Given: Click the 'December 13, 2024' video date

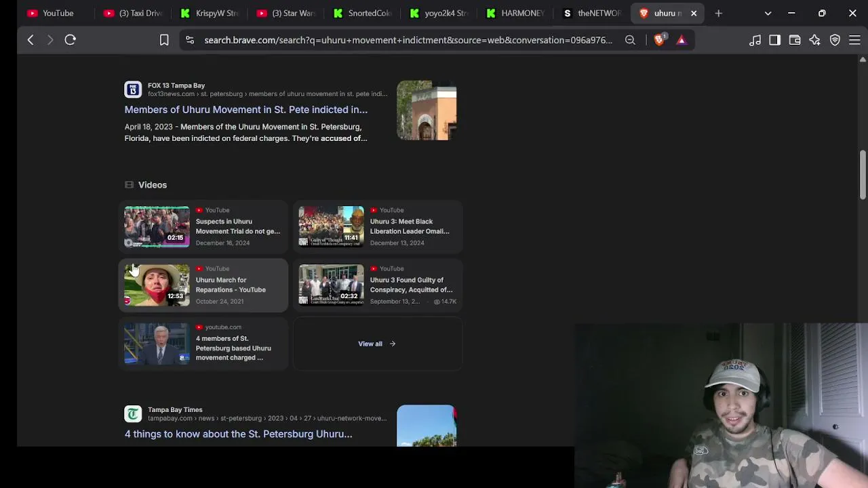Looking at the screenshot, I should (397, 243).
